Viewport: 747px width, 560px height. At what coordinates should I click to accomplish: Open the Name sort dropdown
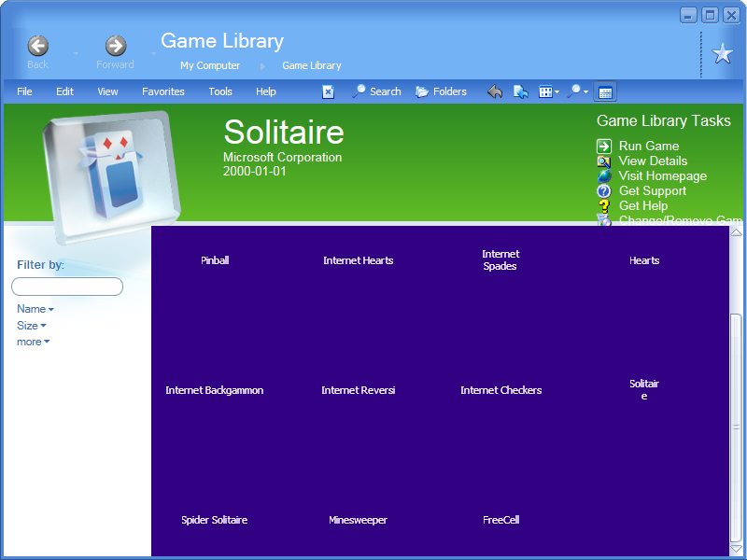pyautogui.click(x=35, y=309)
